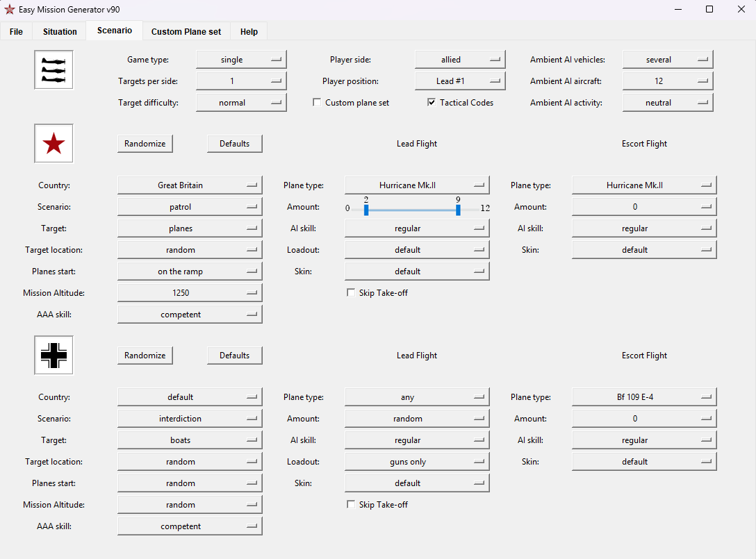Click allied Defaults button

235,144
